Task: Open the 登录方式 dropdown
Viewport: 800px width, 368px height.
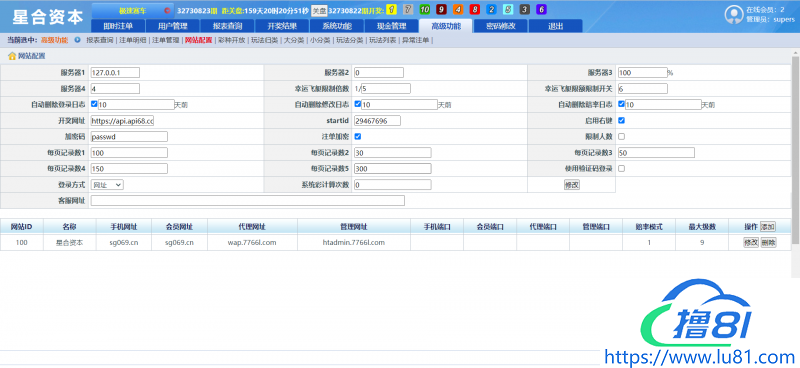Action: coord(107,185)
